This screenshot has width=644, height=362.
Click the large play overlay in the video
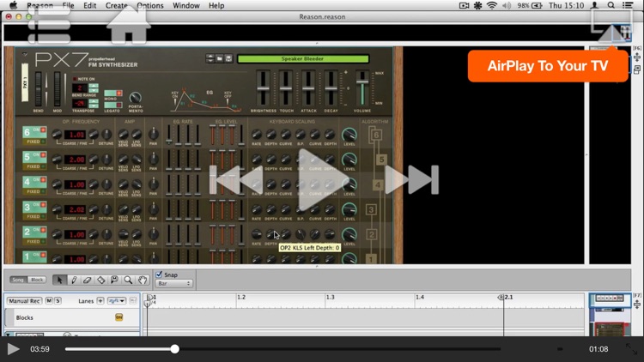(324, 180)
